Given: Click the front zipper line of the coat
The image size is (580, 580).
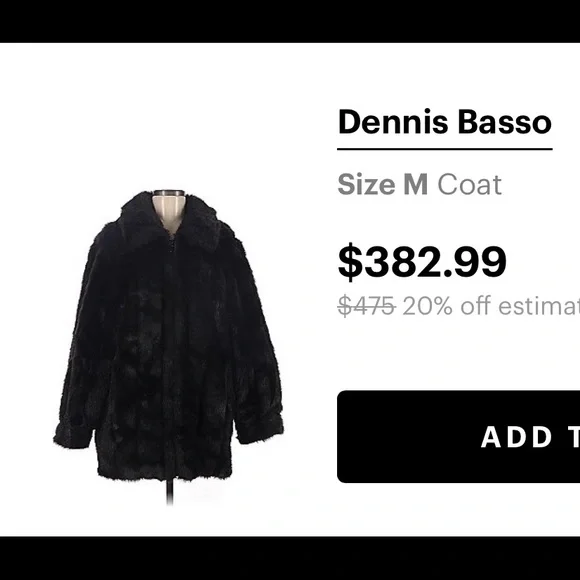Looking at the screenshot, I should [171, 351].
